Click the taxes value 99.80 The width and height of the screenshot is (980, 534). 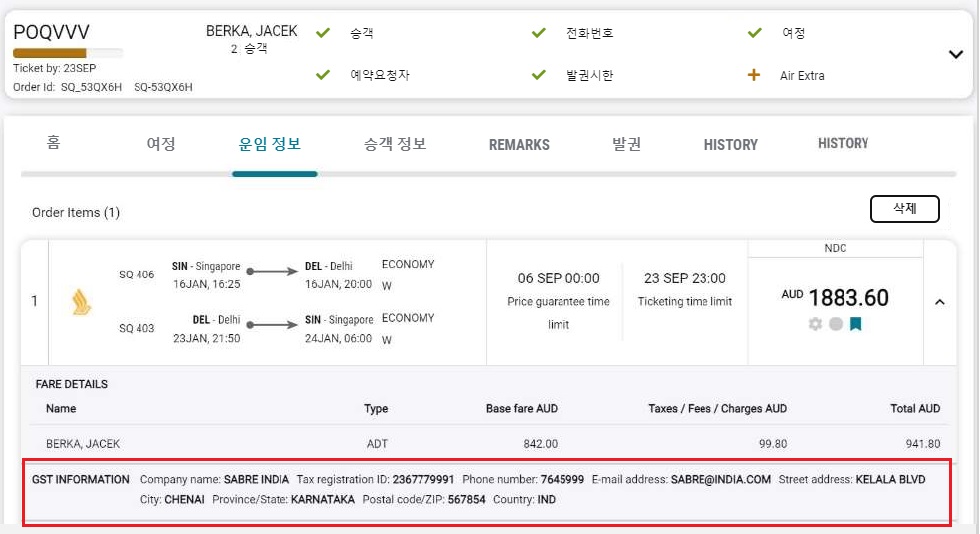click(x=772, y=444)
